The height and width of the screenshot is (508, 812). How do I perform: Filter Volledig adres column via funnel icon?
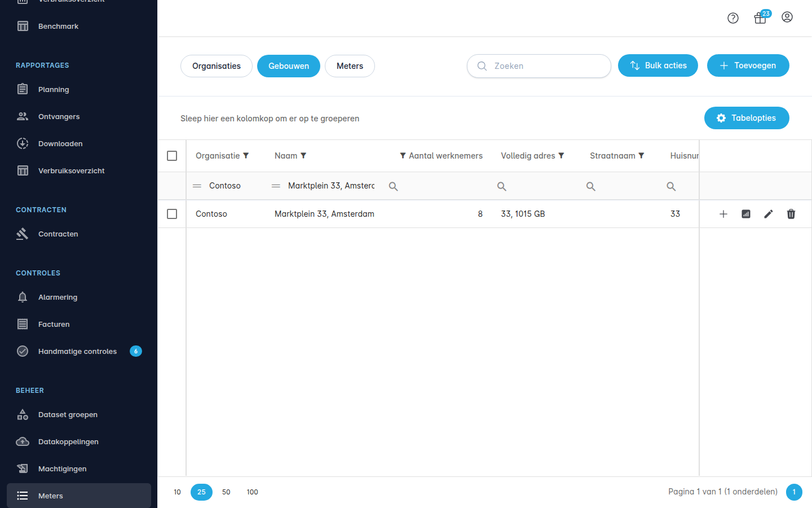point(561,156)
